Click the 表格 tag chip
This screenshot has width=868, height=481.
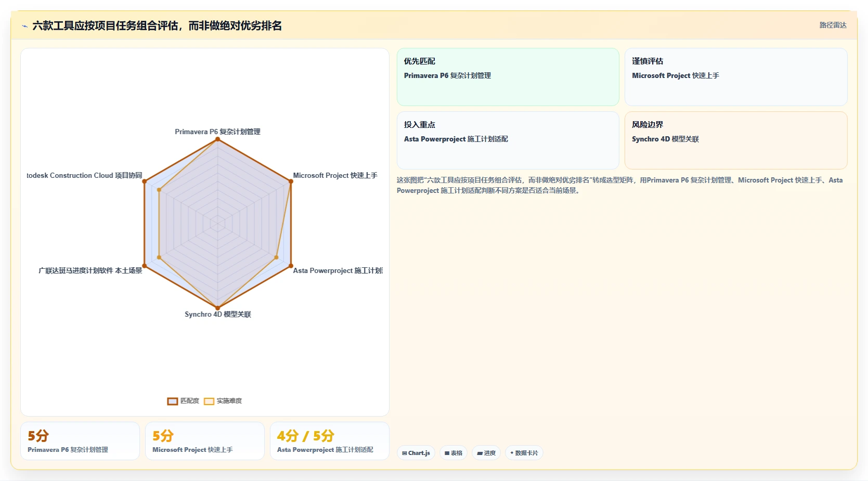(454, 453)
